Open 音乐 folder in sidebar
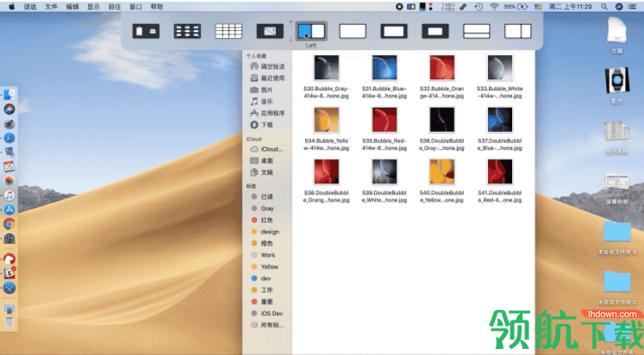The height and width of the screenshot is (355, 644). click(262, 102)
